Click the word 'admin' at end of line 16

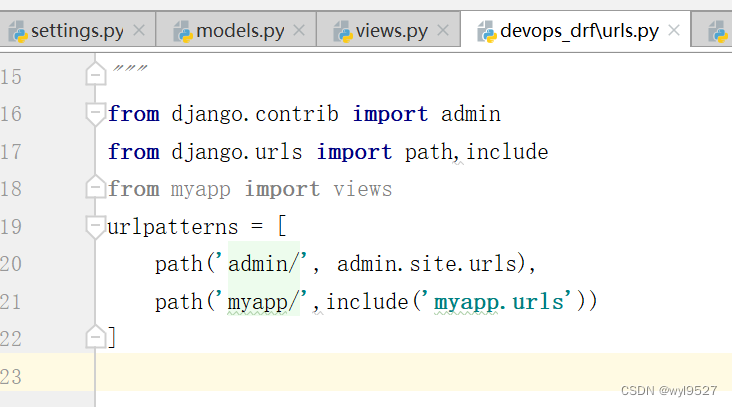(x=471, y=114)
